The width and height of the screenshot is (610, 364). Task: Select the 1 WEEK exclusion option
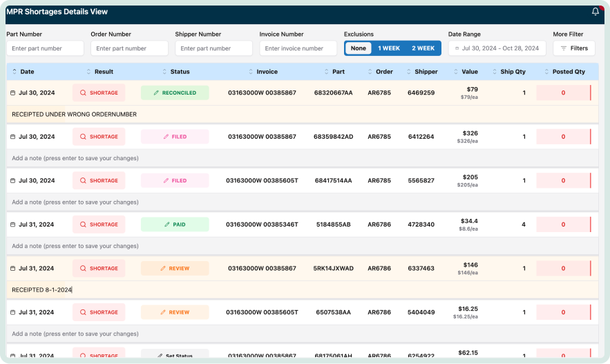click(x=388, y=48)
